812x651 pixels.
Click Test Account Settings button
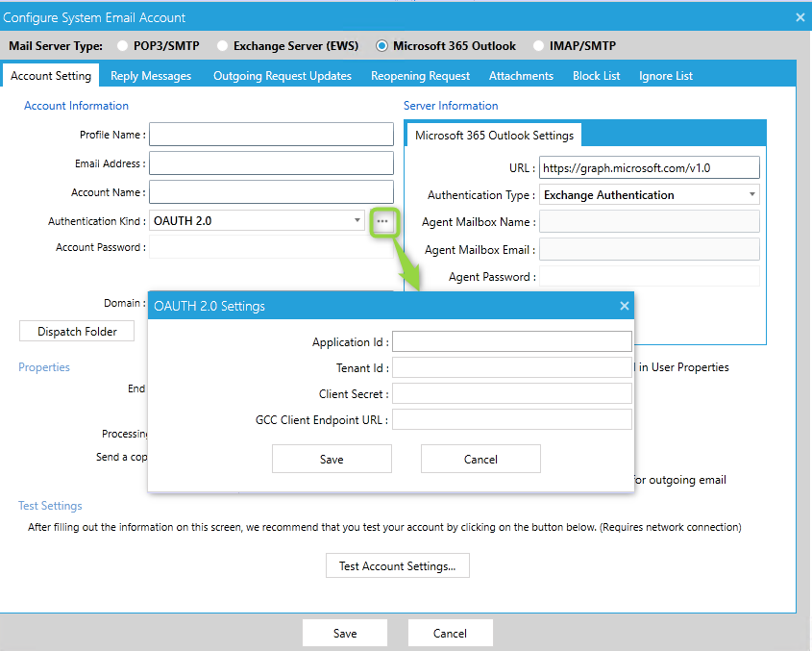[398, 566]
